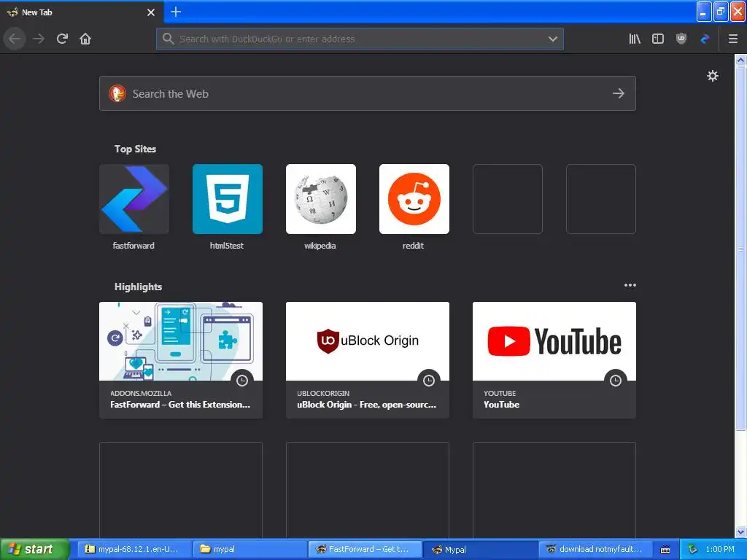Click the Highlights section heading

(x=138, y=287)
